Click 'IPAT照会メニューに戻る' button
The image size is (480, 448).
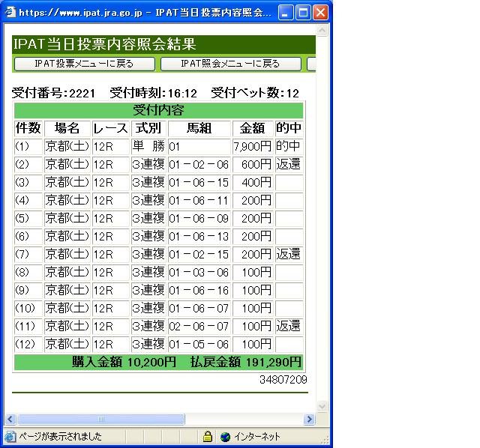(231, 64)
